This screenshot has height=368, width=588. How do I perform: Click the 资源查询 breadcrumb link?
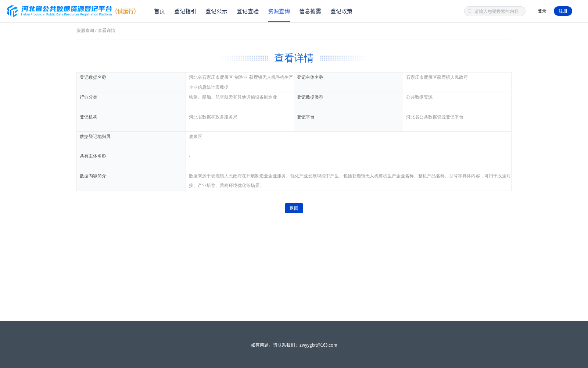coord(85,31)
